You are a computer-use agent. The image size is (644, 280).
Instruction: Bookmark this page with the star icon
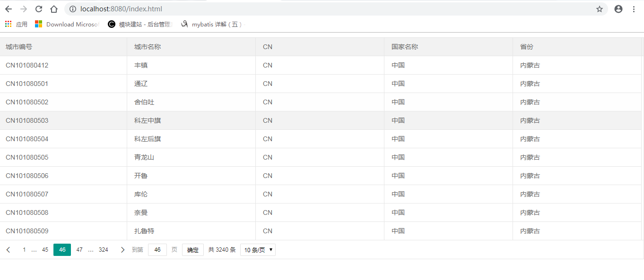pyautogui.click(x=600, y=9)
